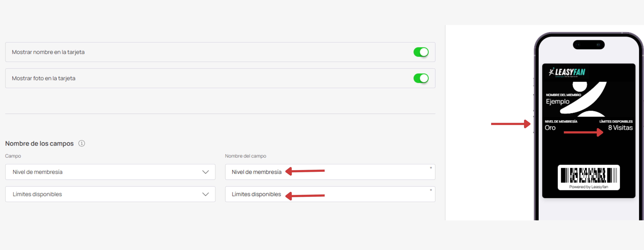Open the Límites disponibles dropdown chevron
Viewport: 644px width, 250px height.
[206, 194]
